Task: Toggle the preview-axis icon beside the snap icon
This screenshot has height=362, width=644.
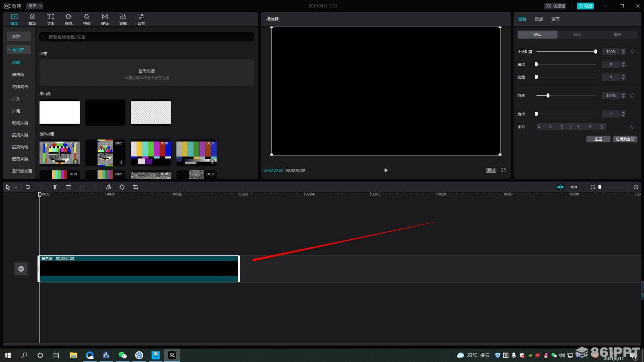Action: pyautogui.click(x=574, y=187)
